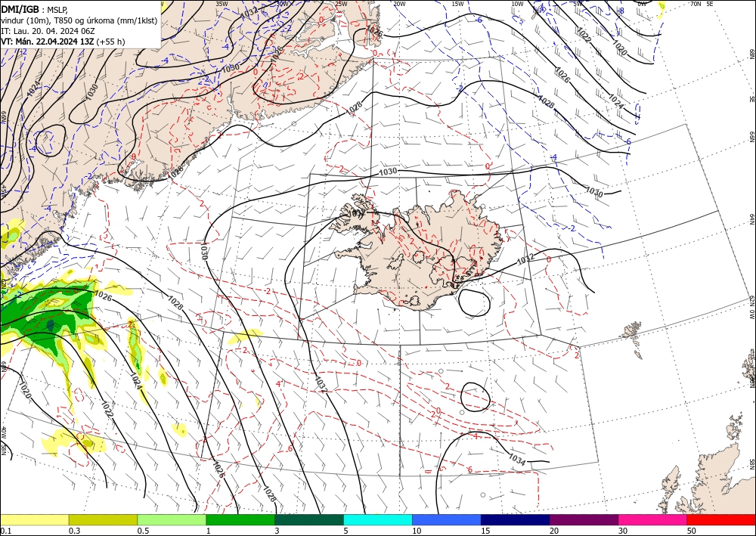Click the yellow 0.1–0.3 legend swatch

click(x=34, y=519)
